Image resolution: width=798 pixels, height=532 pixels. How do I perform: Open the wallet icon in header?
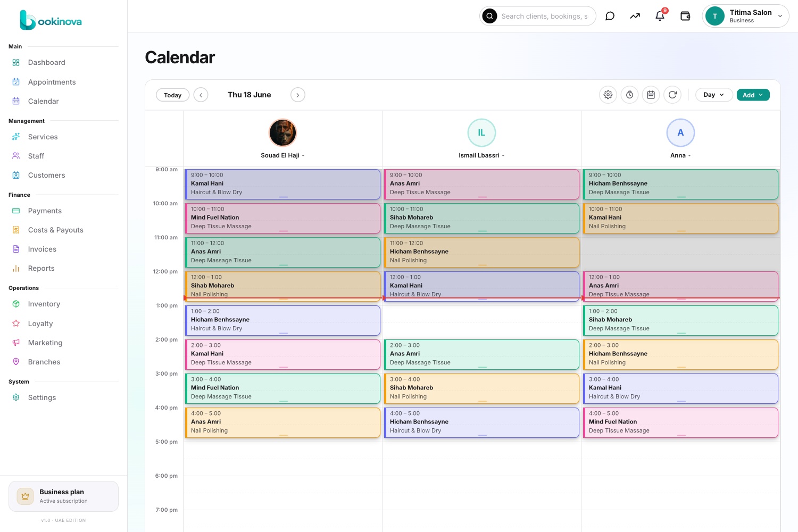tap(685, 16)
